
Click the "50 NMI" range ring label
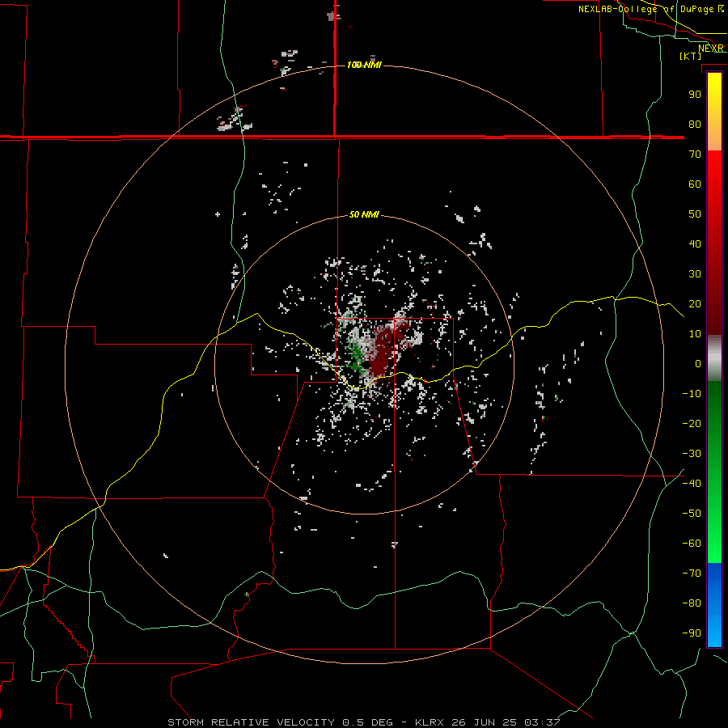[364, 214]
